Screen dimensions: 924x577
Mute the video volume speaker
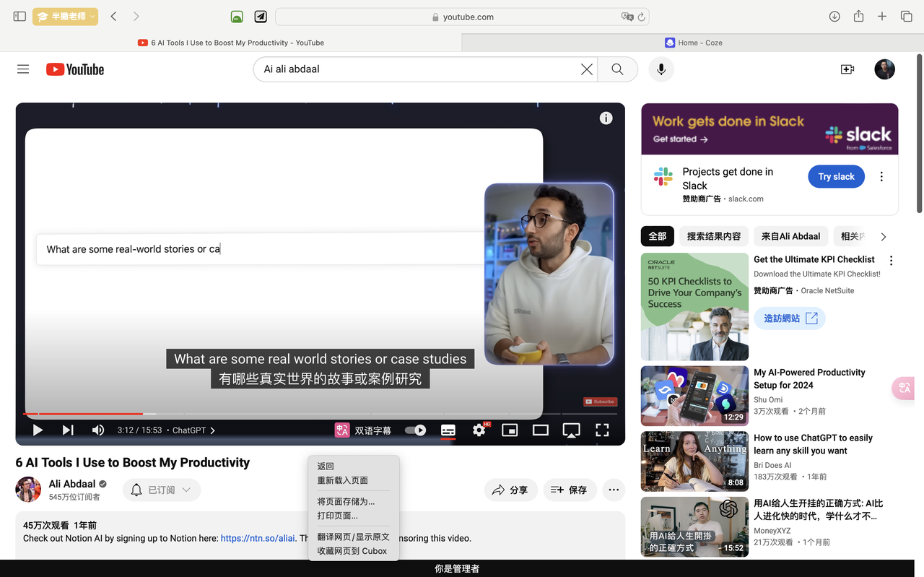click(x=98, y=430)
